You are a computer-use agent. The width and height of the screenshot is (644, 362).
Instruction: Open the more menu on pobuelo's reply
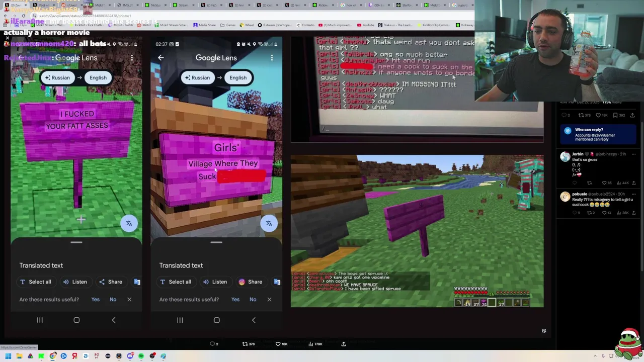pyautogui.click(x=633, y=194)
